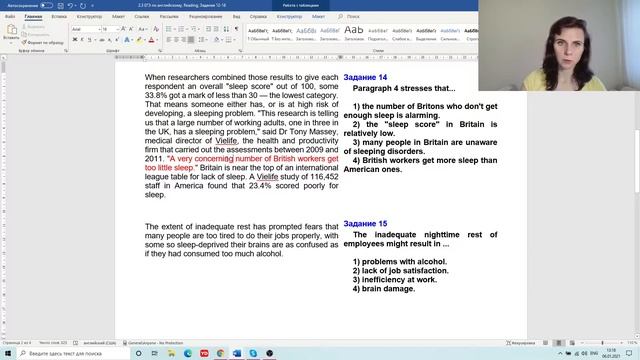Switch to the Рецензирование (Review) tab

click(x=206, y=17)
